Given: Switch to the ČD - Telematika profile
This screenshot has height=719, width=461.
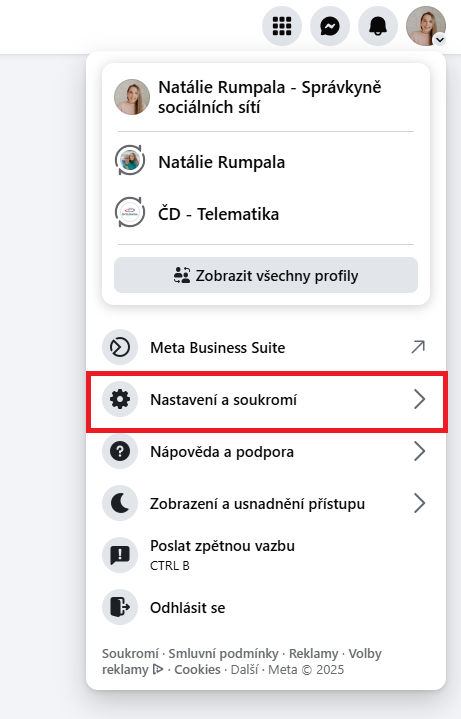Looking at the screenshot, I should point(266,214).
